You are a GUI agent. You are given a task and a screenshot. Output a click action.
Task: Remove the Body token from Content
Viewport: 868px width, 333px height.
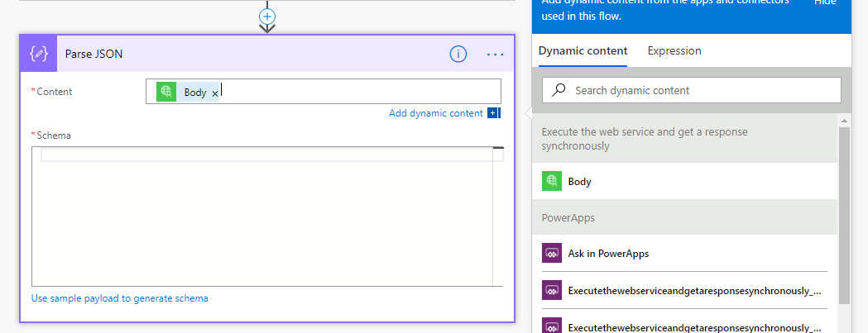[215, 93]
